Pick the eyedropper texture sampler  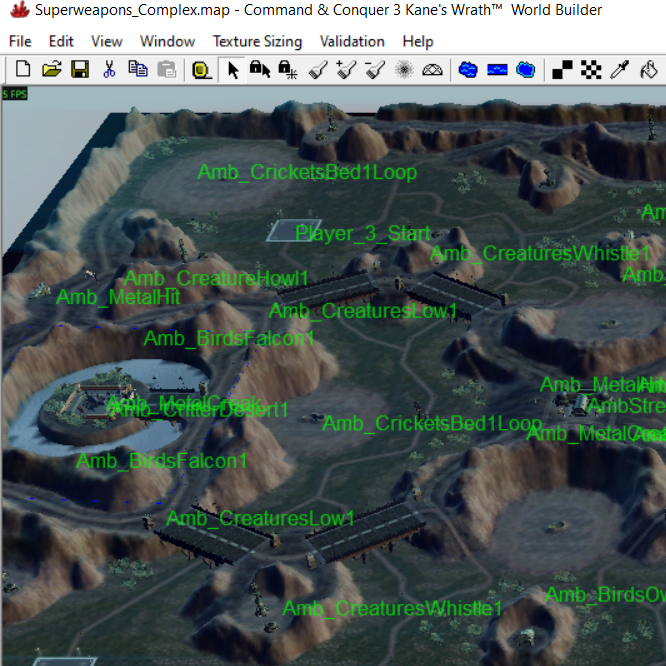click(x=619, y=70)
